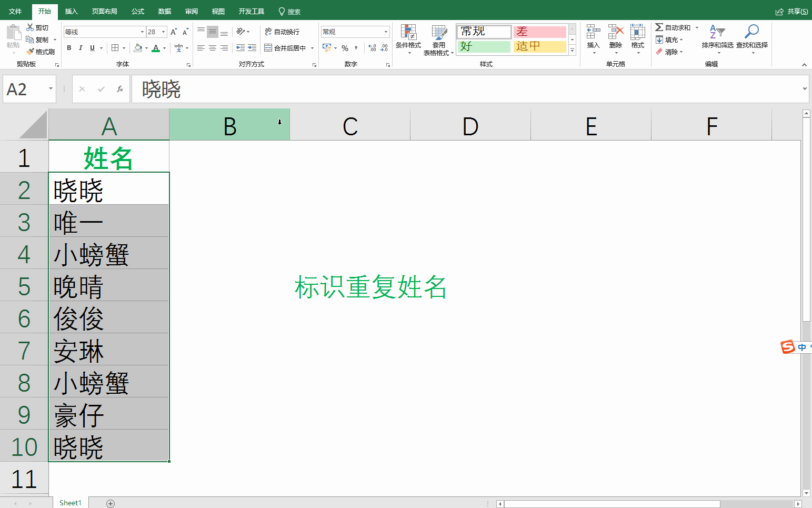Expand the 常规 number format dropdown
This screenshot has height=508, width=812.
pos(386,32)
